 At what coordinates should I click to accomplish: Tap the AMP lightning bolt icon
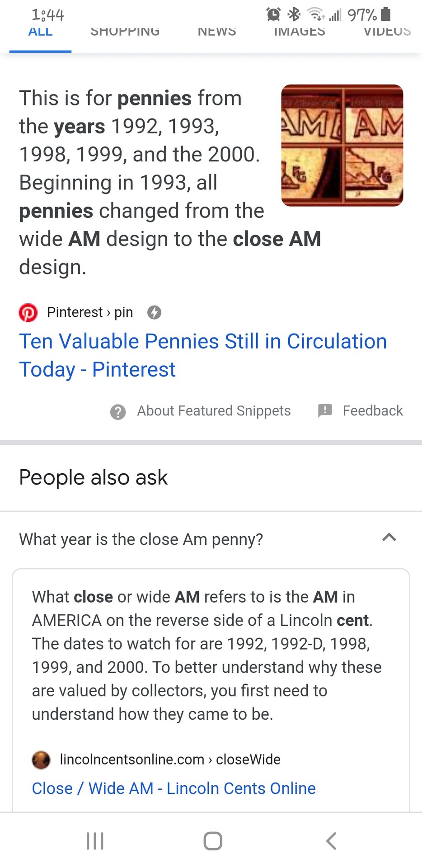click(155, 312)
